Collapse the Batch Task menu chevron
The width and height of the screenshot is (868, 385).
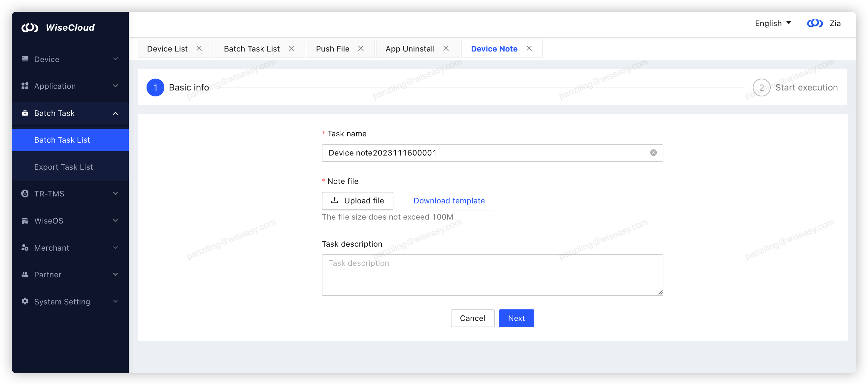(116, 113)
